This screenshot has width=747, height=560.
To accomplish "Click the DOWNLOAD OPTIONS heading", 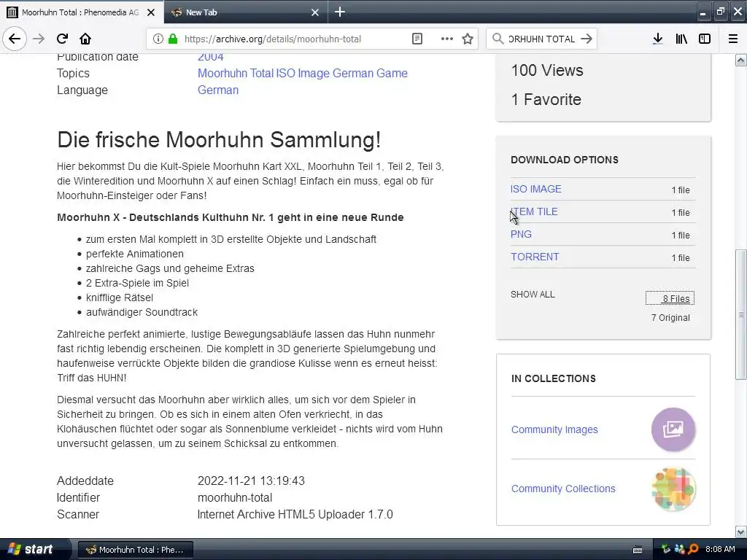I will pyautogui.click(x=565, y=160).
